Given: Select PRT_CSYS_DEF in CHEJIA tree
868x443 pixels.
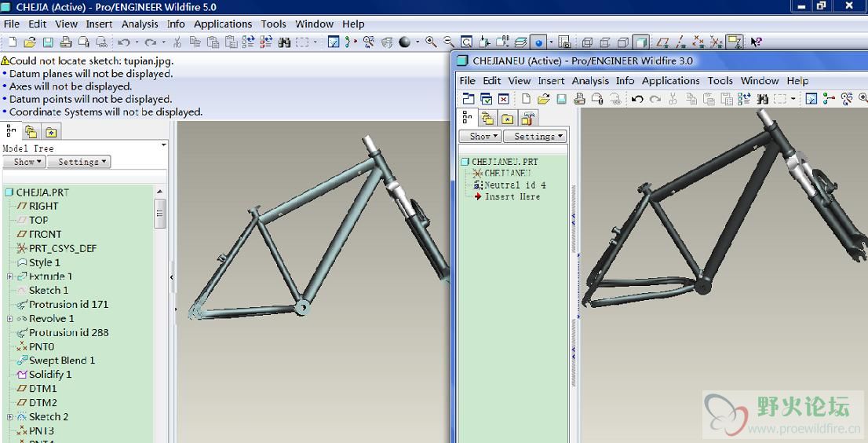Looking at the screenshot, I should click(63, 249).
